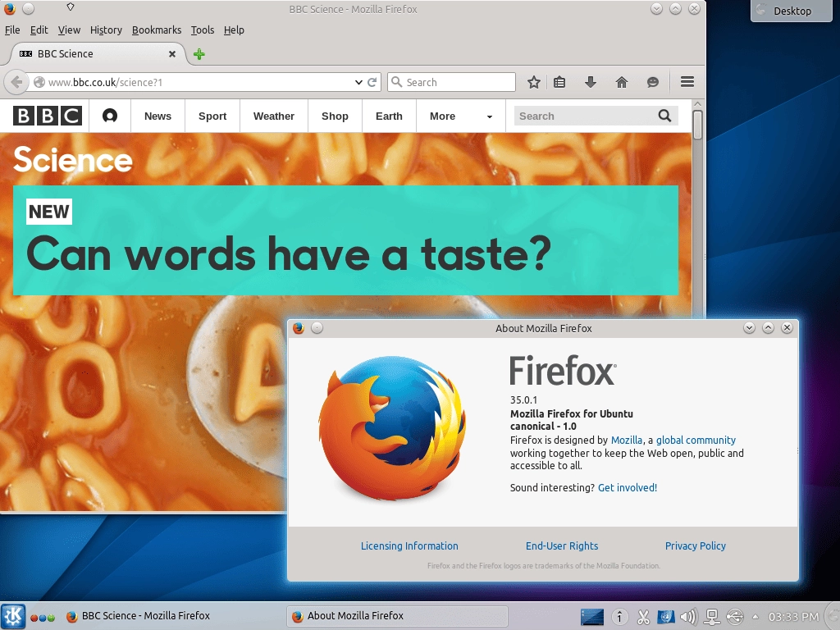Submit the BBC search magnifier icon

click(664, 116)
